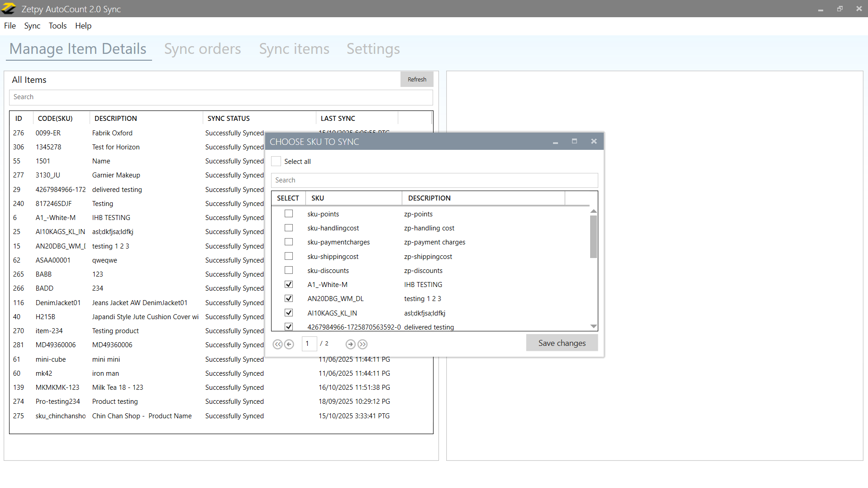This screenshot has height=488, width=868.
Task: Tick the sku-discounts checkbox
Action: click(x=289, y=270)
